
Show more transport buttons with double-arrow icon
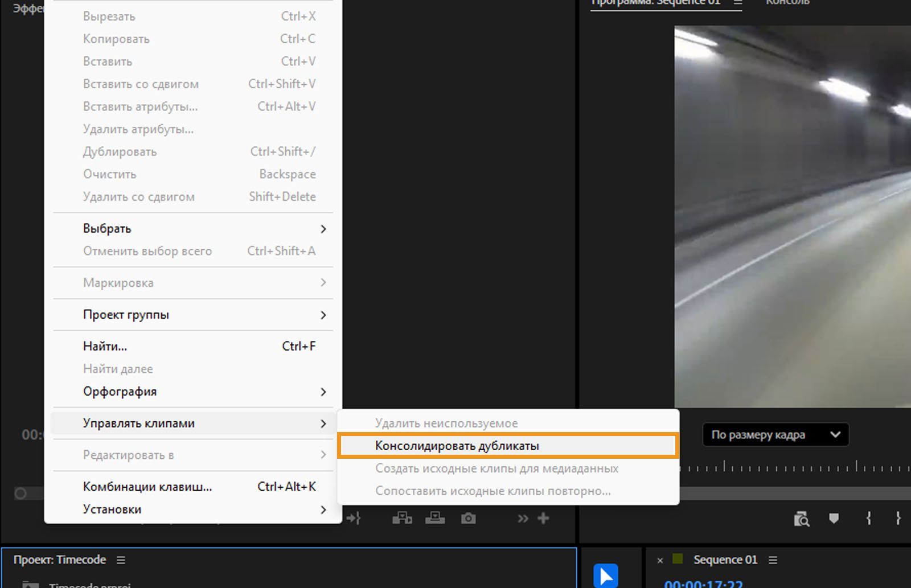click(523, 519)
